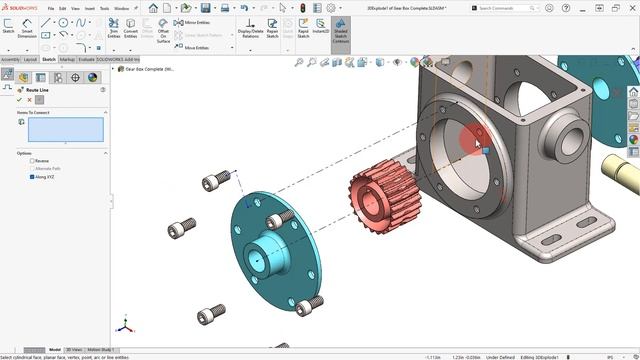Cancel Route Line with red X
This screenshot has width=640, height=360.
pos(29,100)
